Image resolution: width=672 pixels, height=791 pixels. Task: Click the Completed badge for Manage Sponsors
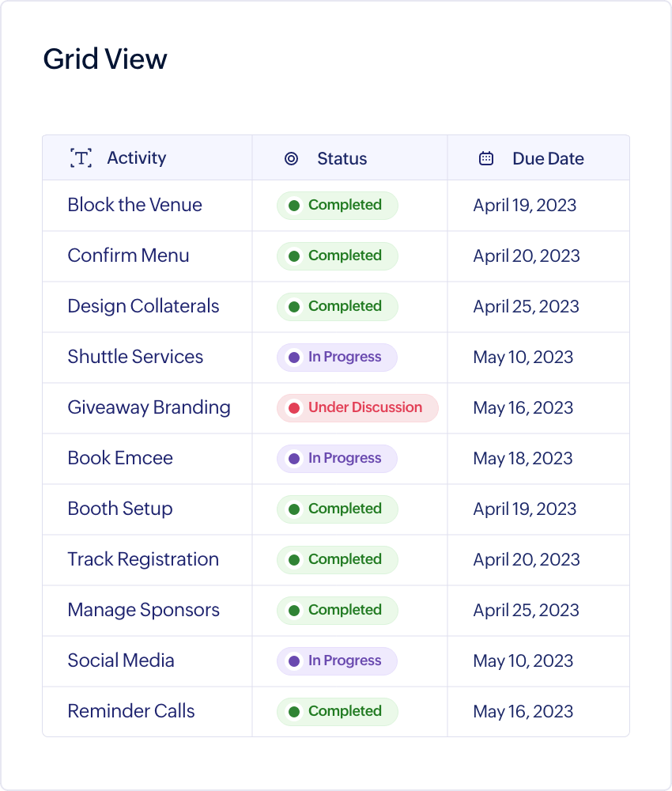(x=338, y=611)
